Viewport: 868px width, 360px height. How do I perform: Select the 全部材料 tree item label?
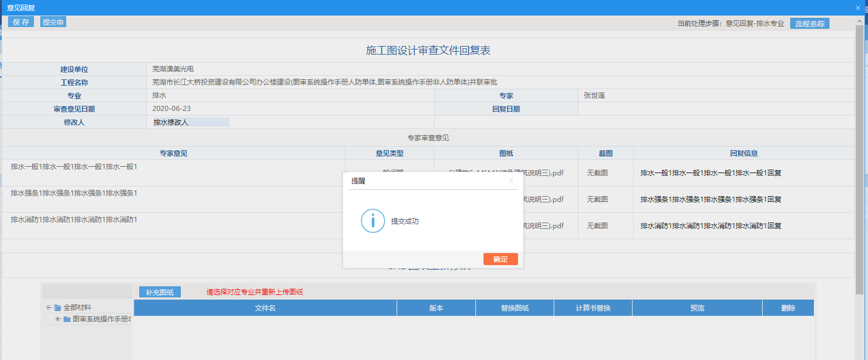77,308
